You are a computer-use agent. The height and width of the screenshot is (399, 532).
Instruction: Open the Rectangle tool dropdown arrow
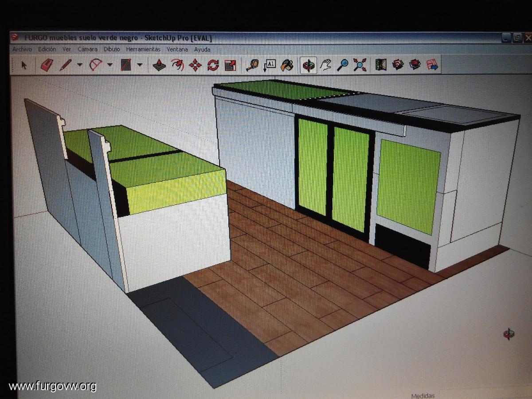point(140,65)
